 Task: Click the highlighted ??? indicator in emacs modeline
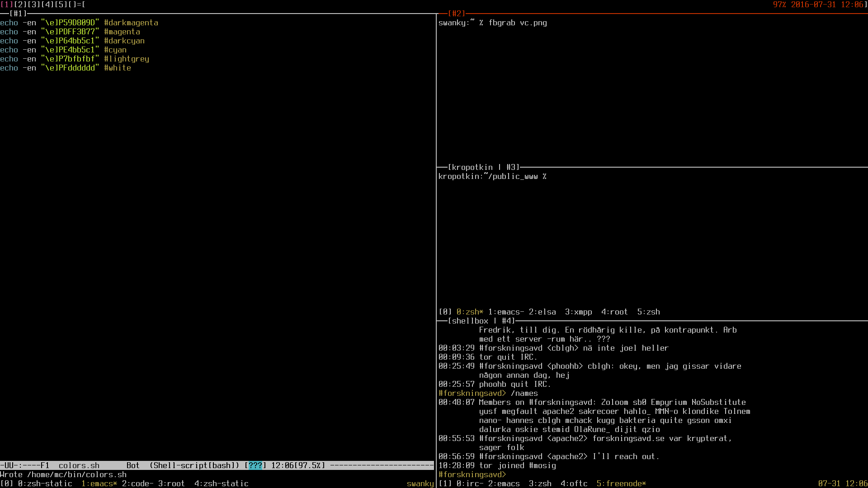[x=255, y=465]
